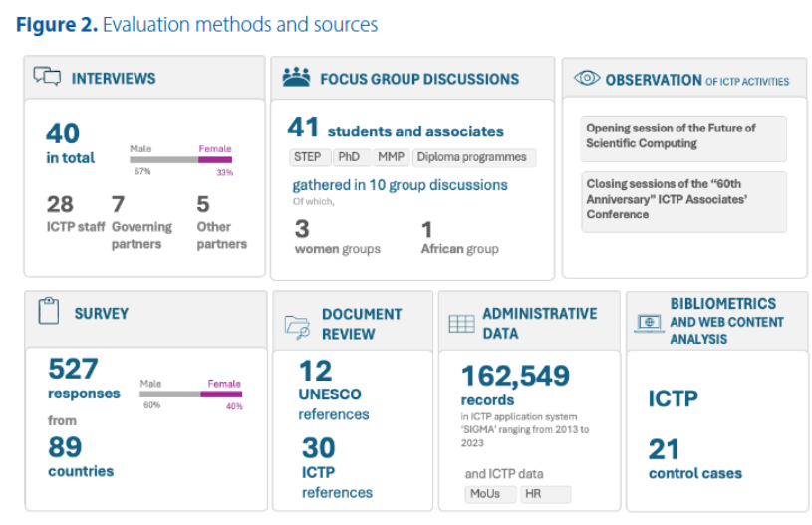This screenshot has height=525, width=812.
Task: Click the purple Female bar under Interviews
Action: click(215, 159)
